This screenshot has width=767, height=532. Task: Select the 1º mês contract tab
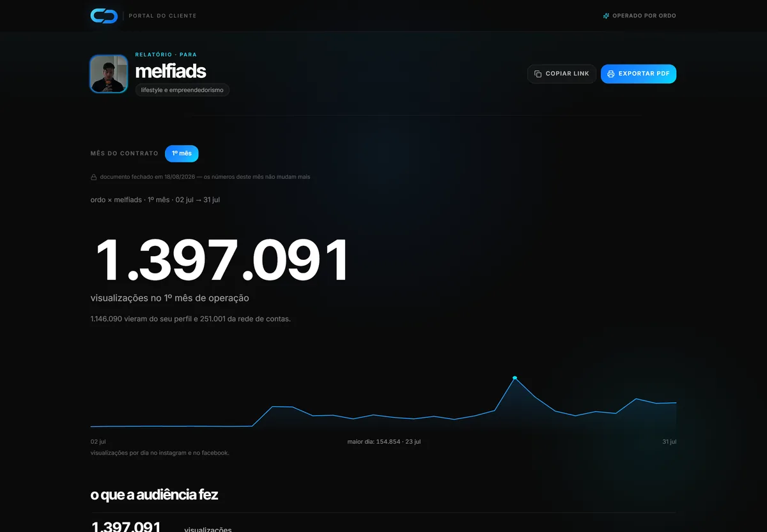182,154
